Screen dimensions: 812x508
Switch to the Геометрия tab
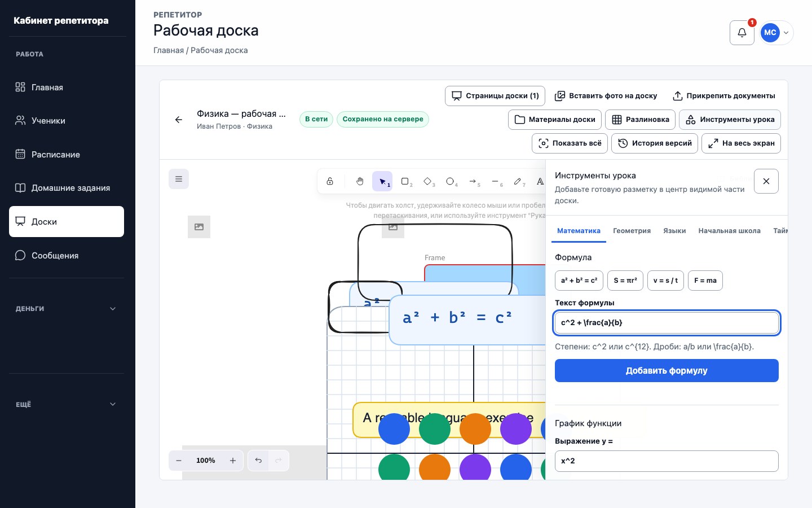click(x=632, y=231)
